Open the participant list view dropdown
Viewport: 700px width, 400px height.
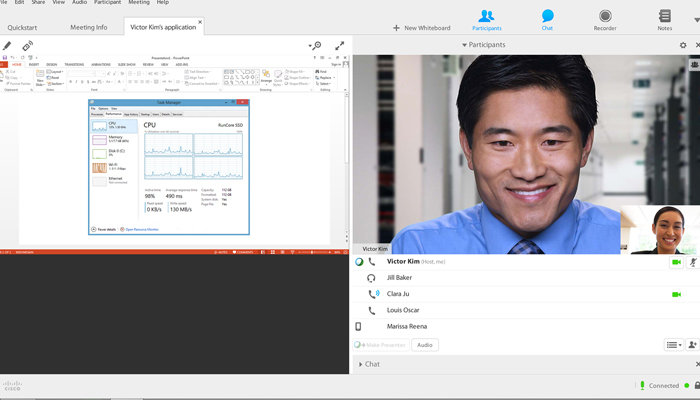pyautogui.click(x=674, y=344)
